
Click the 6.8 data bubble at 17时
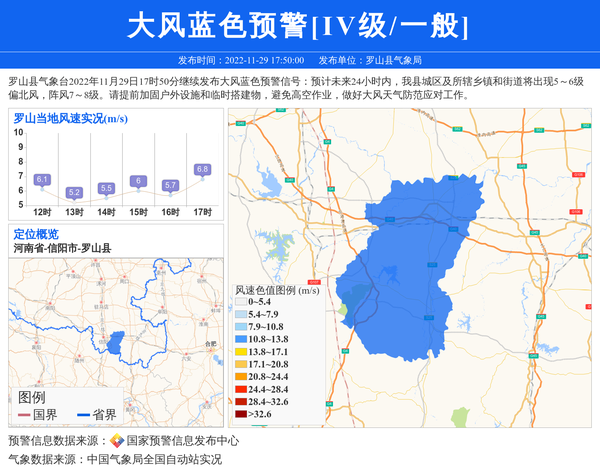pos(202,170)
